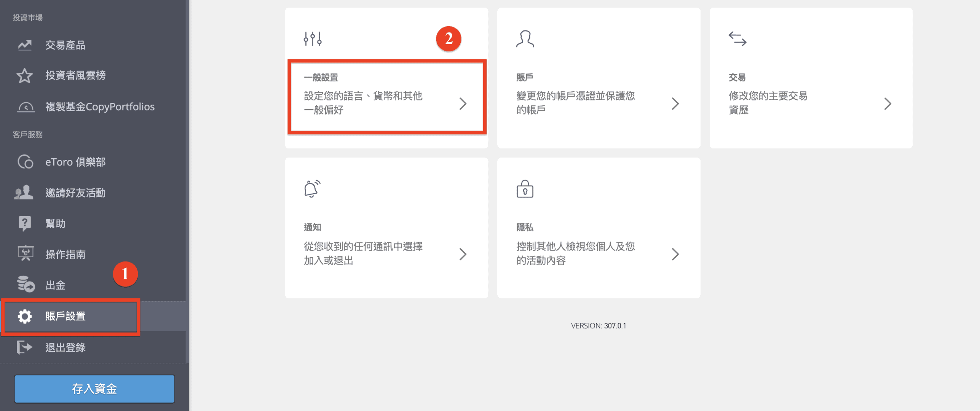Select the 賬戶設置 gear icon

tap(24, 316)
